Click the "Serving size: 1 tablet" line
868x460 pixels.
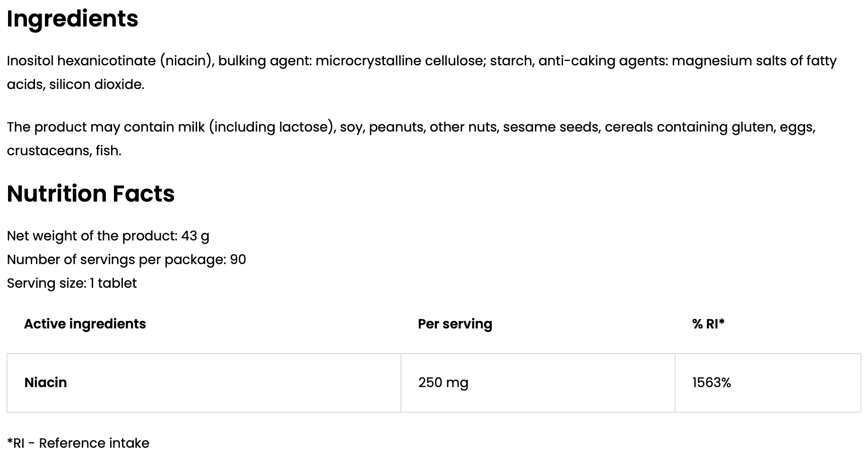[72, 283]
